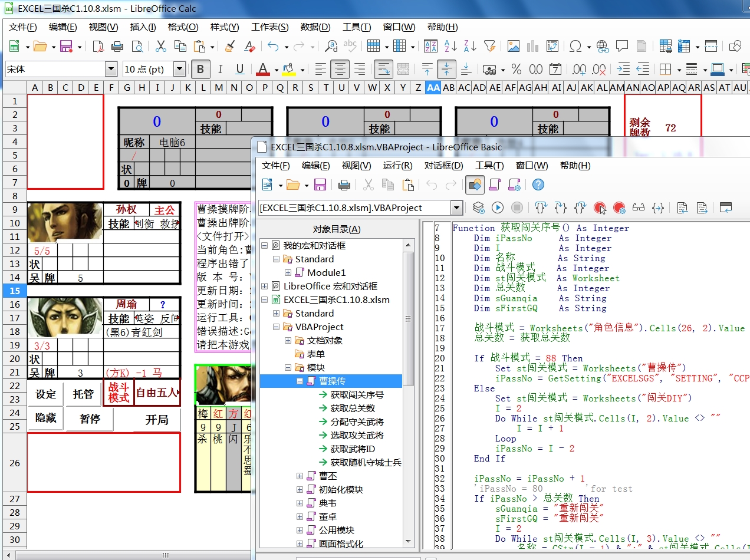Click Clear Direct Formatting icon

point(249,46)
